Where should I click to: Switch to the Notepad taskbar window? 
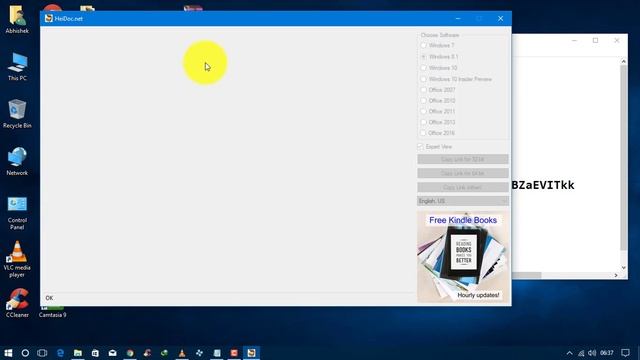pos(217,353)
